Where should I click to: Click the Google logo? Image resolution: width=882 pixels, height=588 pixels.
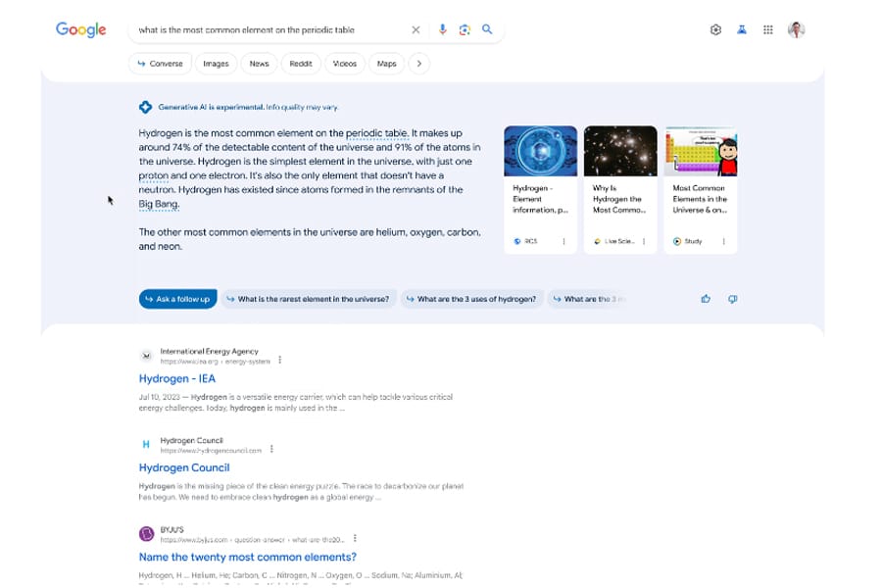click(80, 29)
